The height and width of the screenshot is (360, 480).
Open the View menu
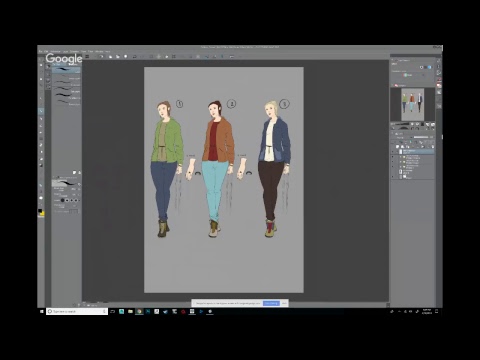point(84,51)
